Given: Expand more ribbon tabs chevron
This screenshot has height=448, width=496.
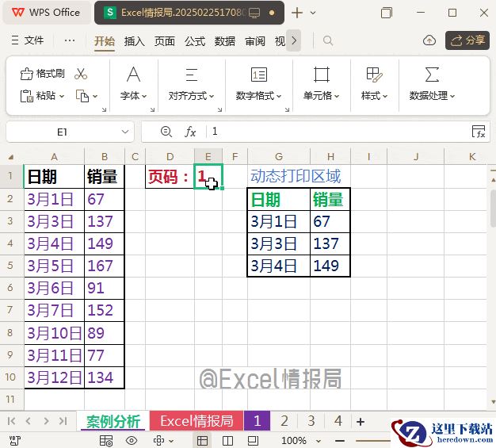Looking at the screenshot, I should click(294, 40).
